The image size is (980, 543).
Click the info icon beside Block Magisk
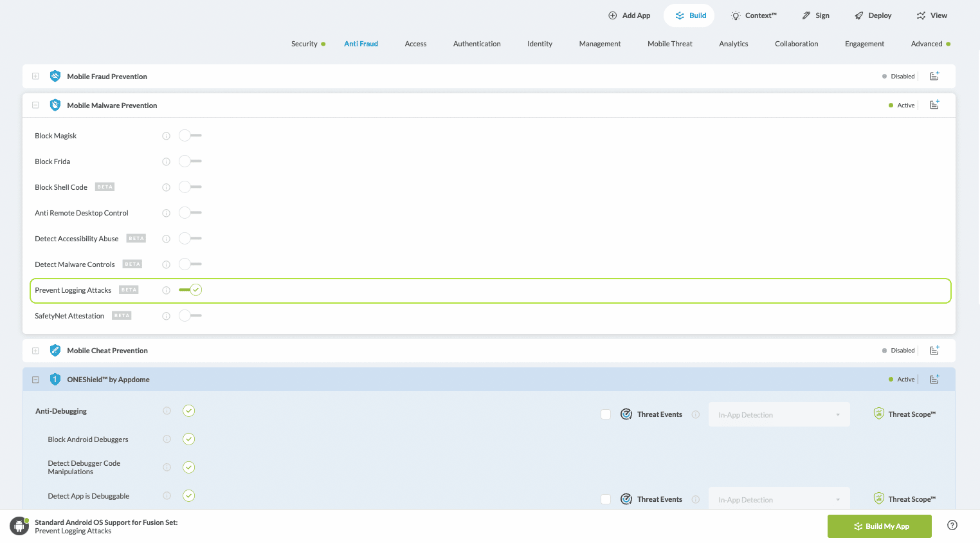166,136
